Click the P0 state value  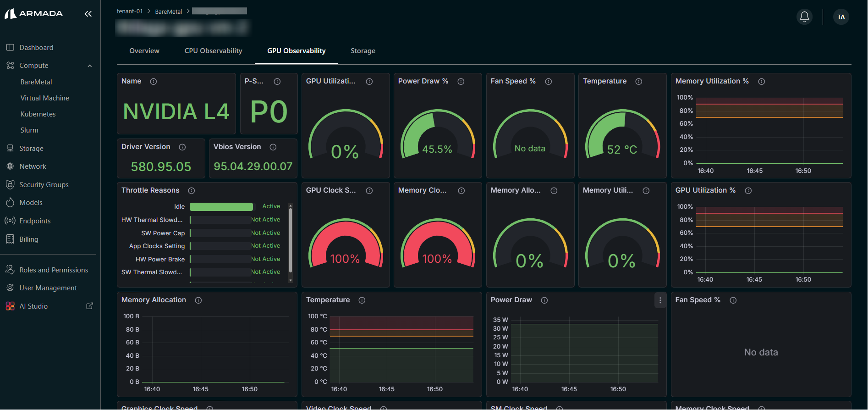(269, 112)
